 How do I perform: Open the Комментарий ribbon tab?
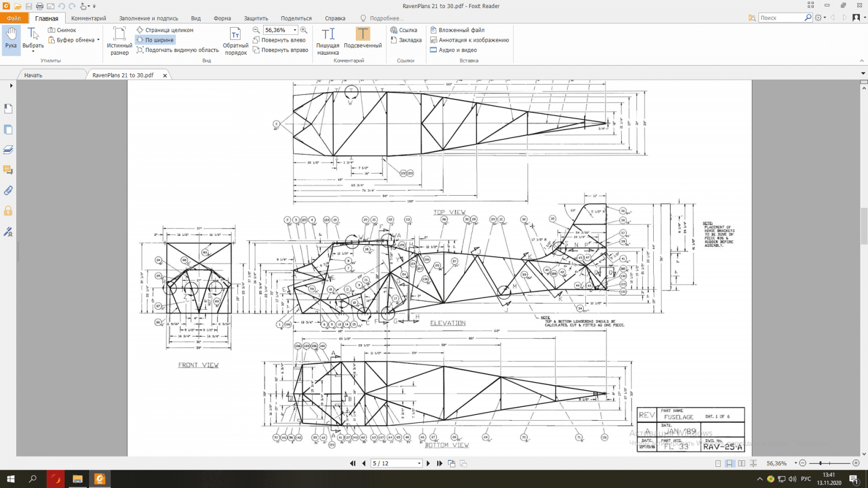tap(88, 18)
